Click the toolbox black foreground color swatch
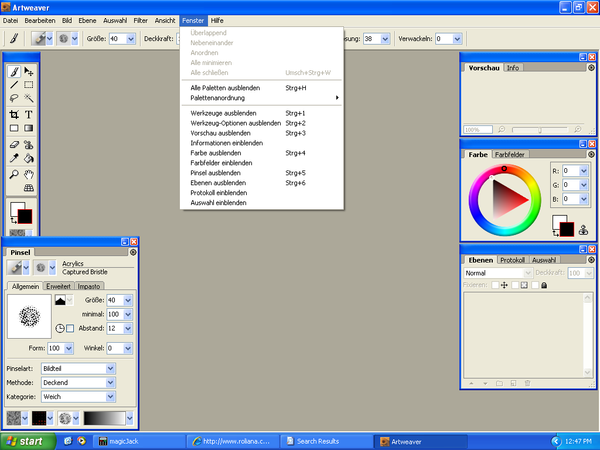This screenshot has height=450, width=600. point(25,217)
